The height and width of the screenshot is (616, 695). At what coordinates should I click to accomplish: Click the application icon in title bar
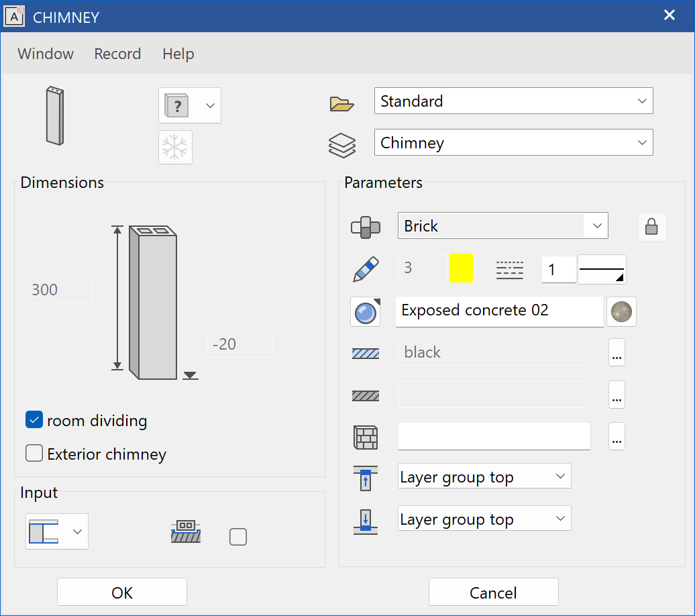click(14, 16)
